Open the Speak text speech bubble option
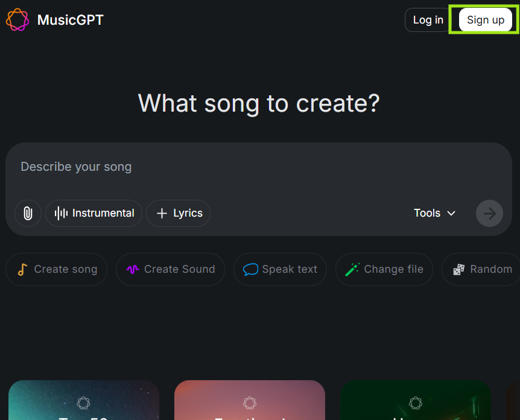This screenshot has height=420, width=520. click(x=280, y=269)
